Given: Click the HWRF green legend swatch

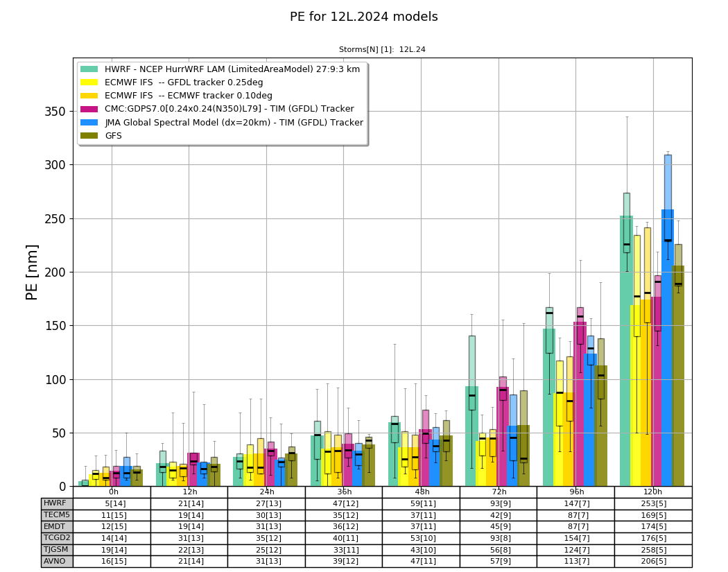Looking at the screenshot, I should [x=89, y=69].
